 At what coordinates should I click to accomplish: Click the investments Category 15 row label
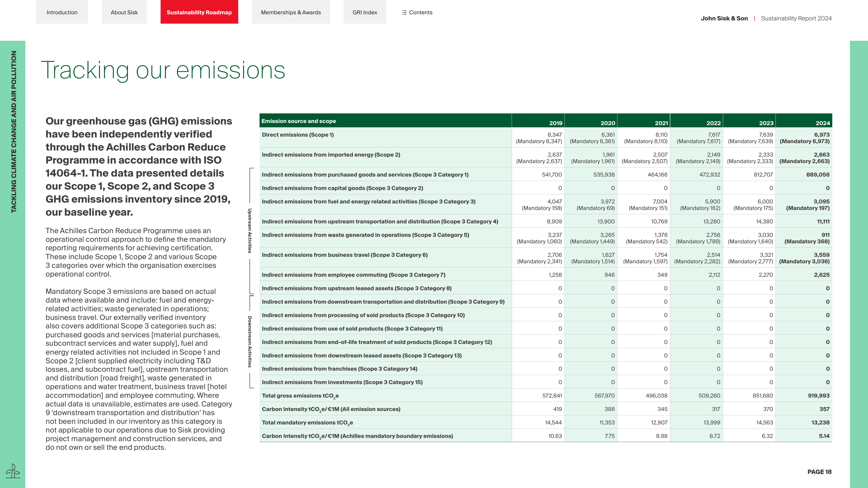coord(342,382)
